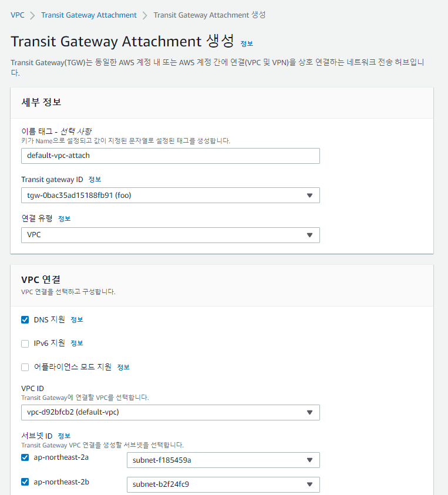Click 정보 link next to 어플라이언스 모드 지원
This screenshot has width=448, height=495.
click(x=123, y=367)
